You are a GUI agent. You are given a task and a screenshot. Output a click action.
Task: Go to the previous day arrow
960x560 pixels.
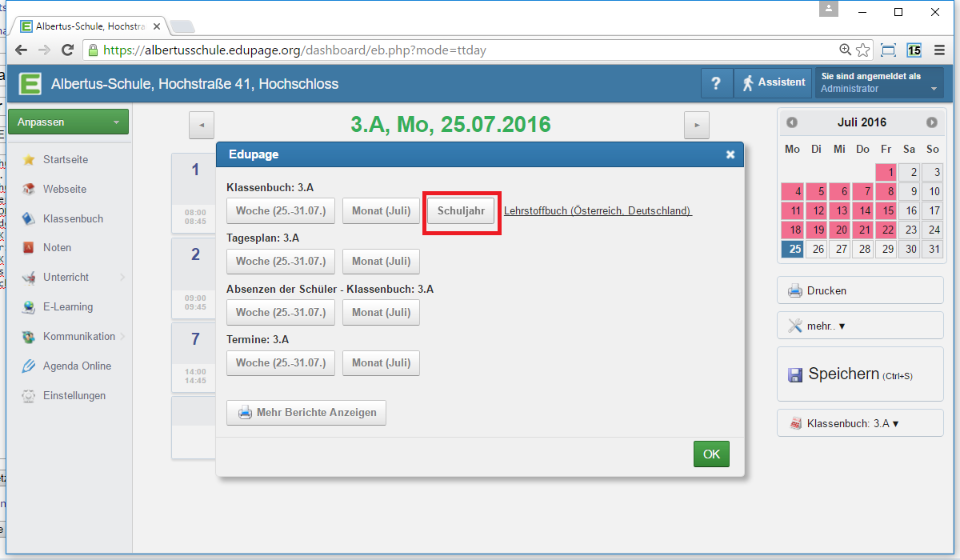click(x=202, y=125)
